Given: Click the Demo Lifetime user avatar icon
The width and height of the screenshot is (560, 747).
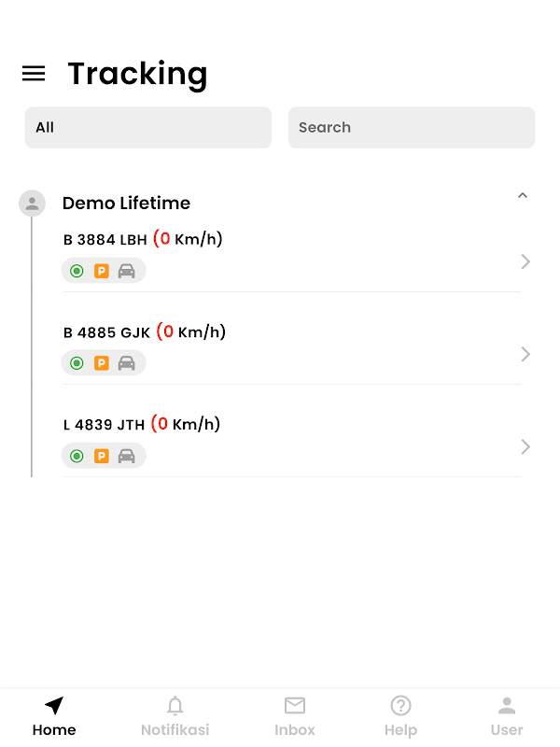Looking at the screenshot, I should click(32, 203).
